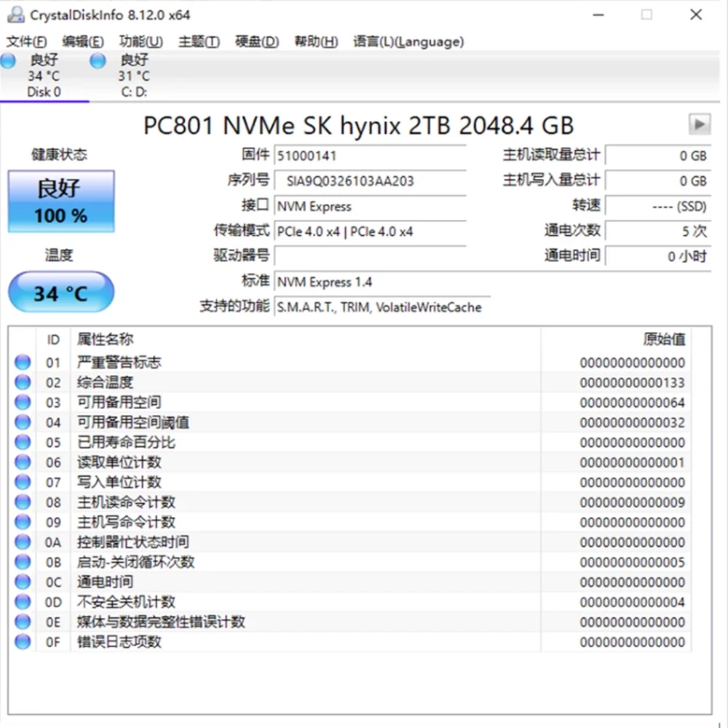Open the 功能(N) menu

pyautogui.click(x=141, y=41)
